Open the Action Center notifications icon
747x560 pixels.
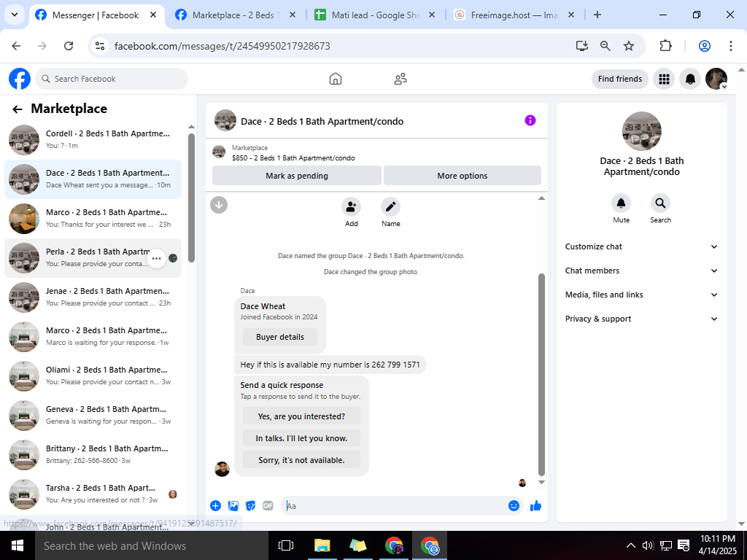tap(684, 545)
